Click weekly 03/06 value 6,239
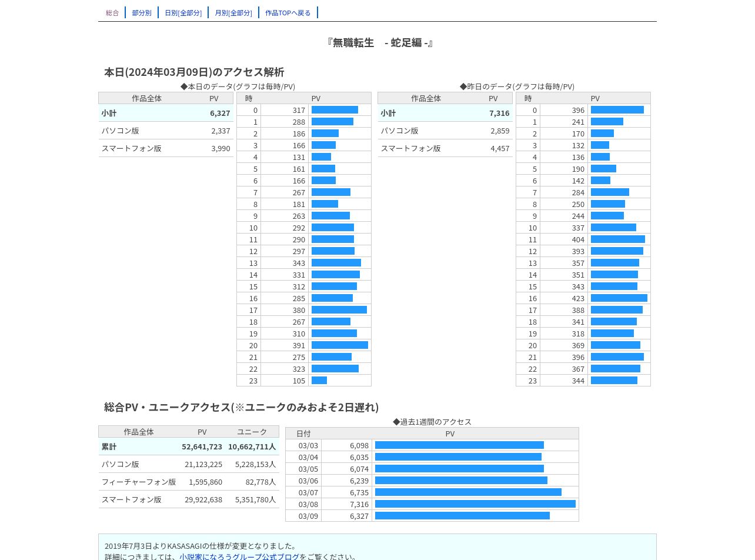This screenshot has width=755, height=560. point(359,481)
